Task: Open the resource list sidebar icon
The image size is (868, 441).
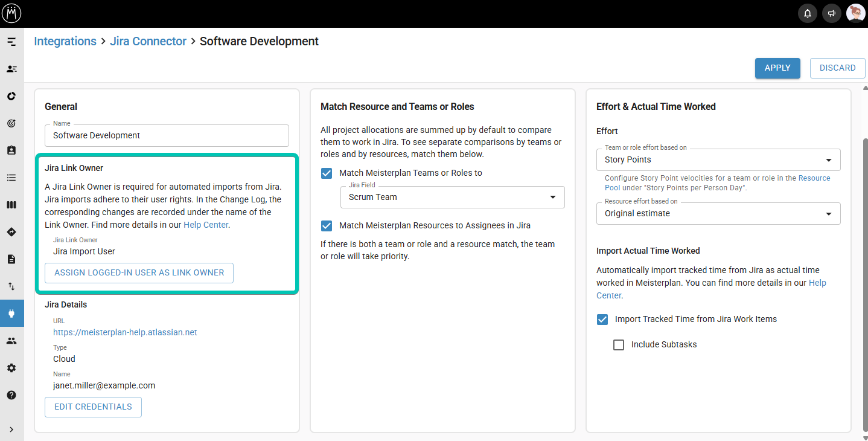Action: point(11,69)
